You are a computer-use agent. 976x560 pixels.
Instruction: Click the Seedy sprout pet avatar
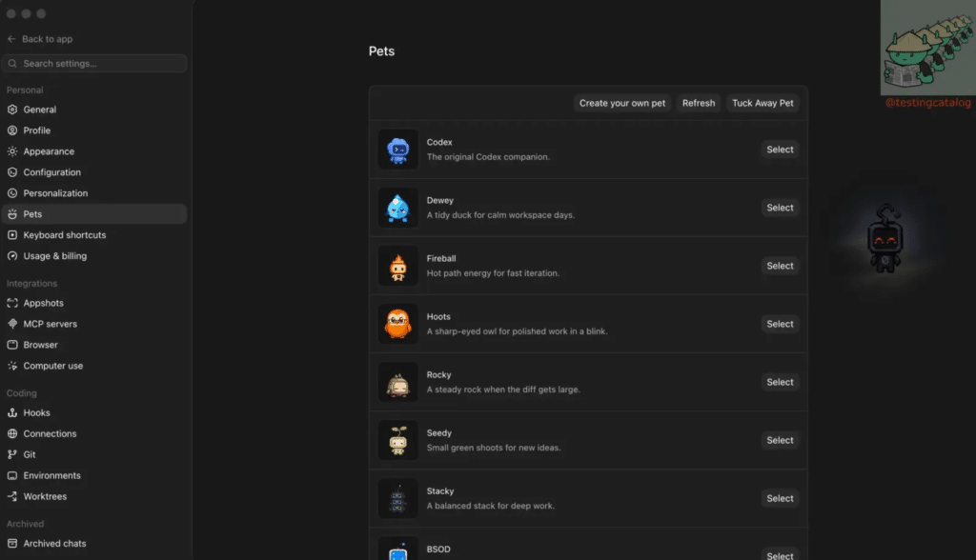pos(397,441)
